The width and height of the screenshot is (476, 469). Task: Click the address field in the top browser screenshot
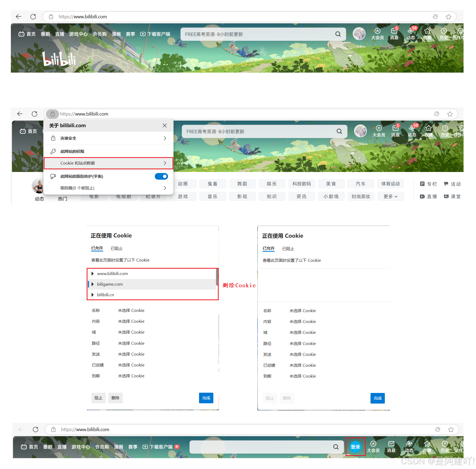pyautogui.click(x=249, y=17)
